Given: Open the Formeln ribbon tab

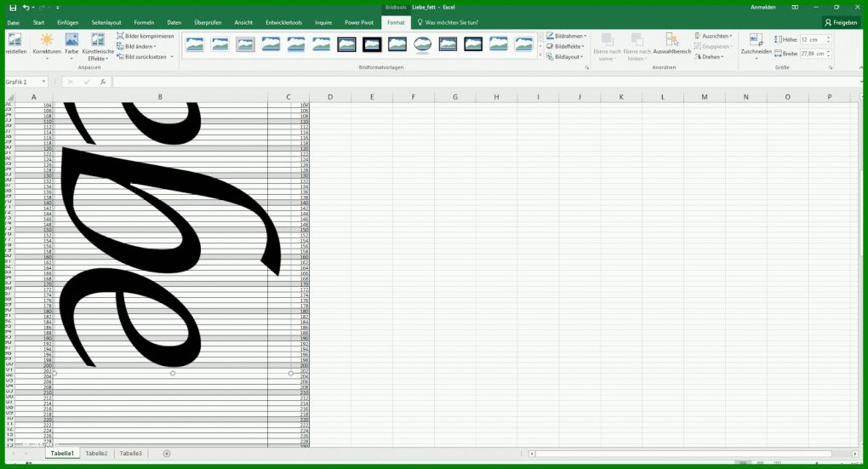Looking at the screenshot, I should 144,23.
